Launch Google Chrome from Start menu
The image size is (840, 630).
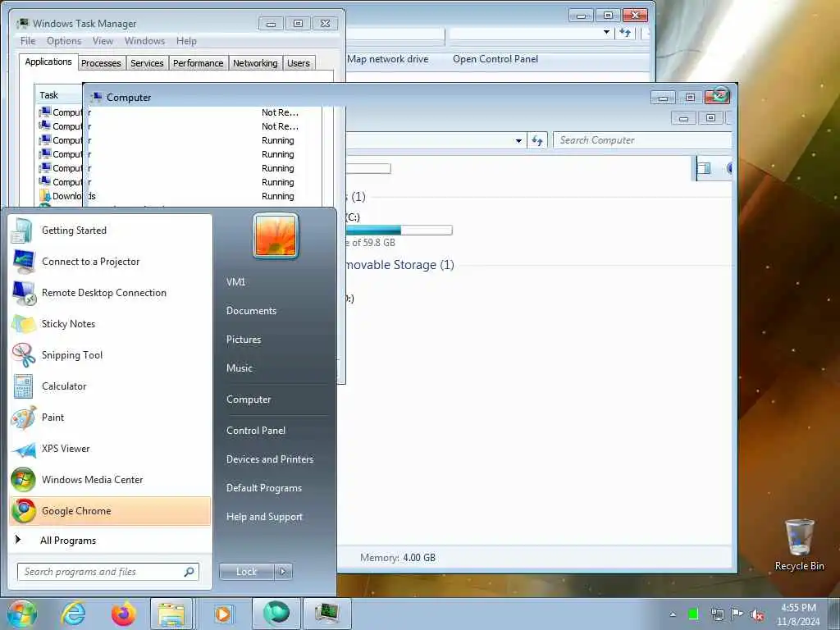coord(111,511)
